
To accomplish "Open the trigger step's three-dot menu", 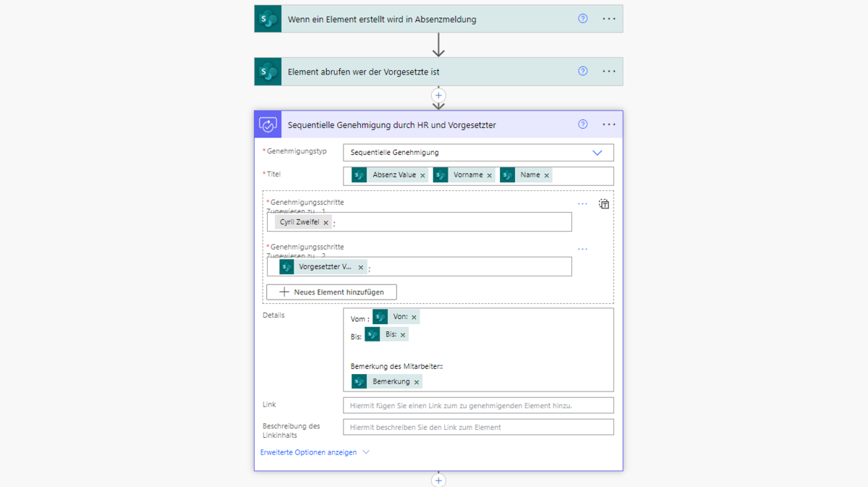I will click(609, 19).
